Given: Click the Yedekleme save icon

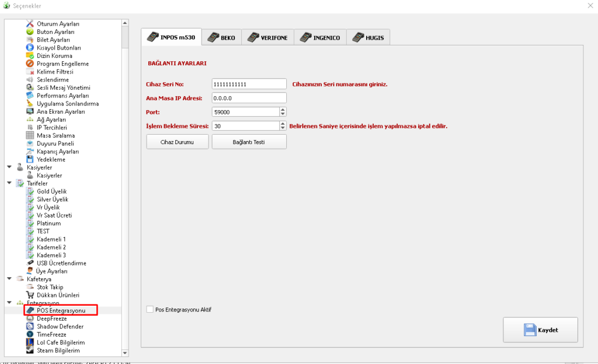Looking at the screenshot, I should 30,159.
